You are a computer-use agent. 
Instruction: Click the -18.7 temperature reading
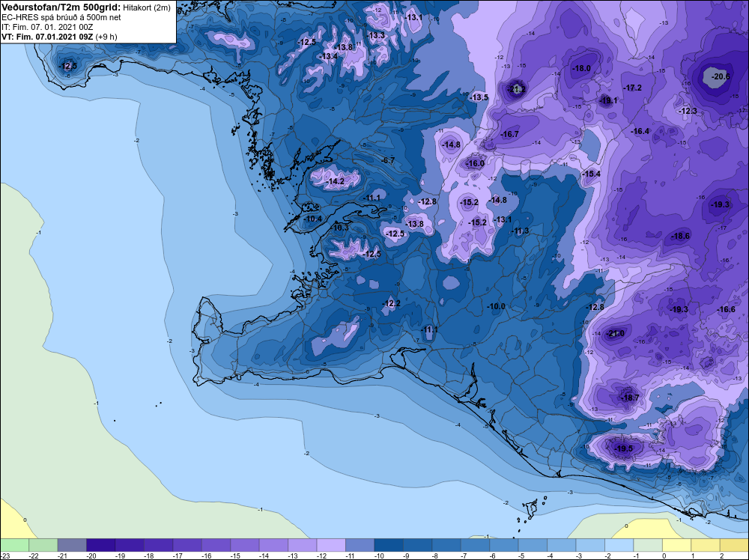click(630, 398)
